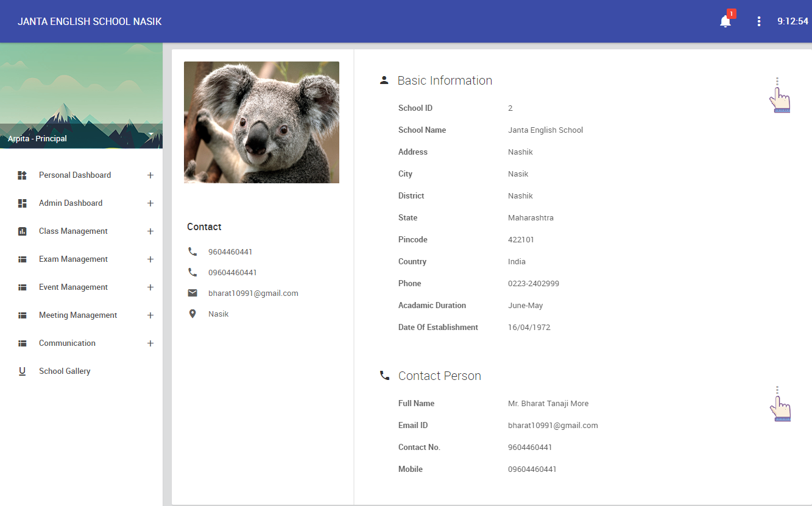The width and height of the screenshot is (812, 506).
Task: Open Contact Person three-dot menu
Action: (x=777, y=390)
